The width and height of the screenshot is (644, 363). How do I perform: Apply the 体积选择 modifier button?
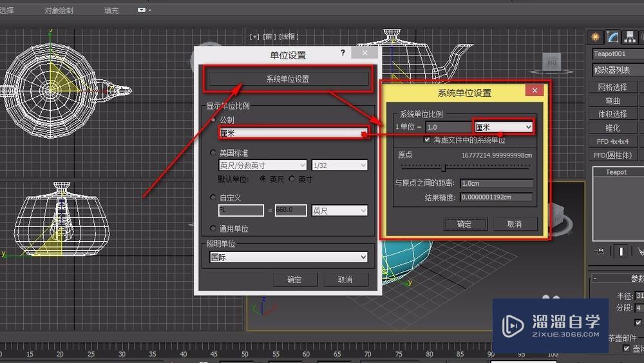pyautogui.click(x=612, y=114)
